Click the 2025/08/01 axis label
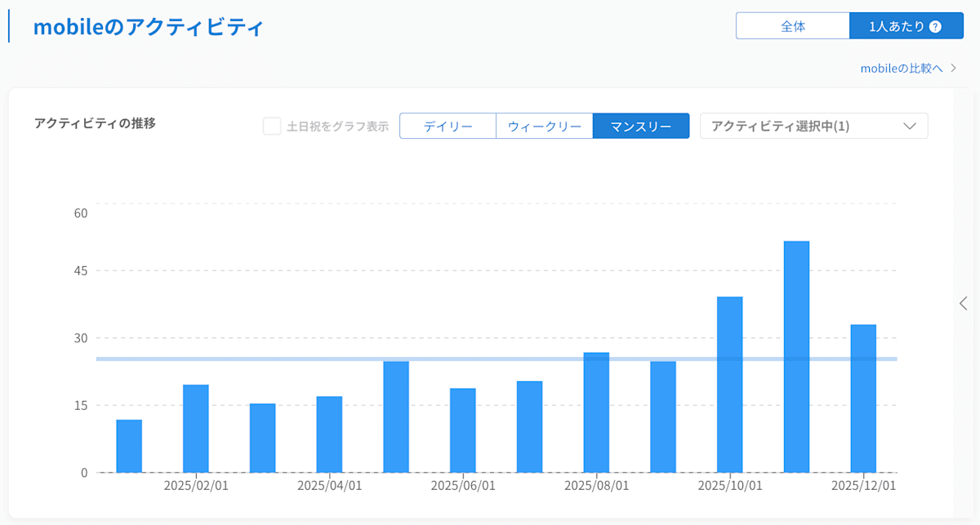This screenshot has width=980, height=525. click(x=597, y=484)
